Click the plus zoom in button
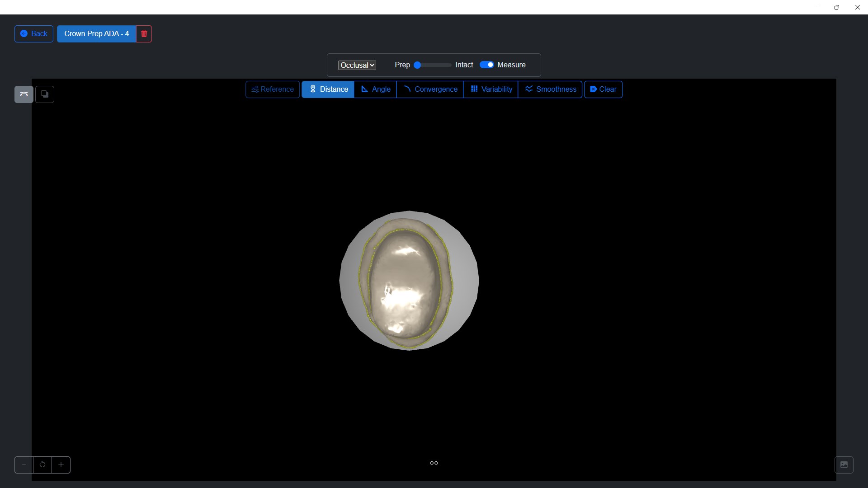The image size is (868, 488). [x=61, y=465]
